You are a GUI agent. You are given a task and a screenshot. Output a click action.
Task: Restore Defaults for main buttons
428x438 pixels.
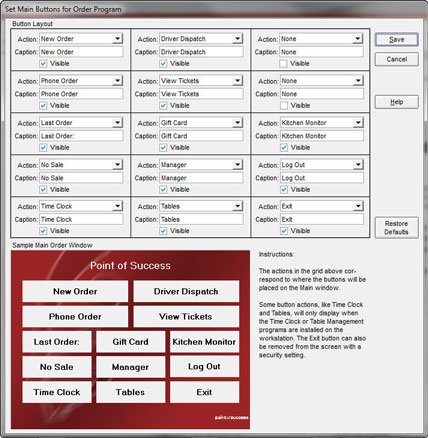pyautogui.click(x=396, y=228)
